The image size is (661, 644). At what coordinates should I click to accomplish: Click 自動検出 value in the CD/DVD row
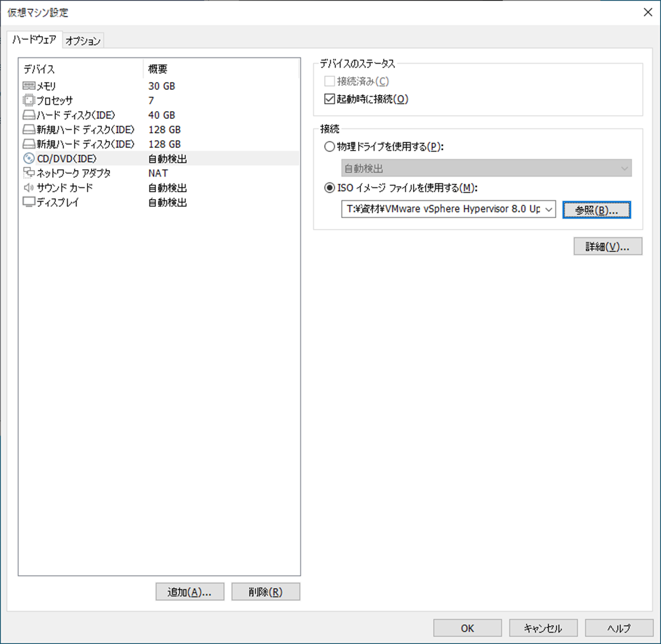(x=167, y=159)
